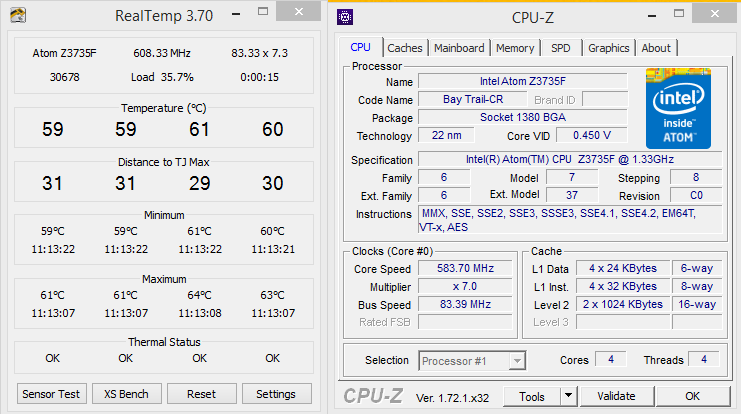Click the L1 Inst. '4 x 32 KBytes' value
The image size is (741, 414).
pyautogui.click(x=623, y=286)
